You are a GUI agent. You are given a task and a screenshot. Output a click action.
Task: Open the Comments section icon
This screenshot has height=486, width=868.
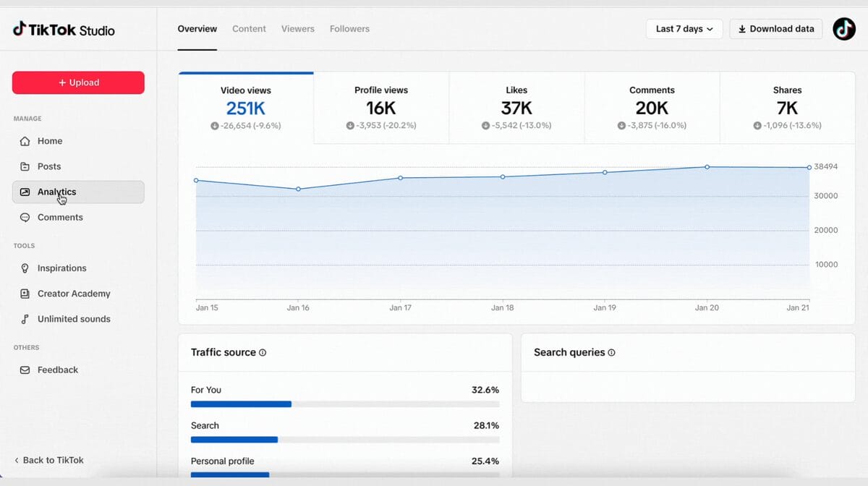24,216
